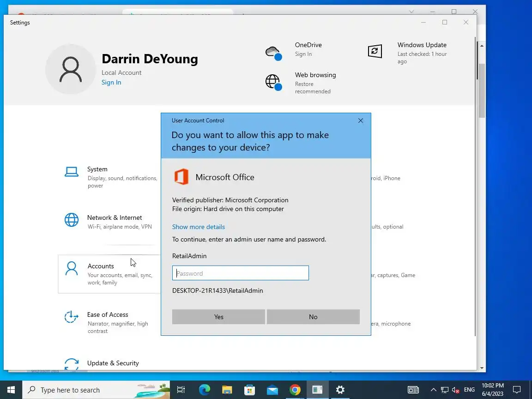The height and width of the screenshot is (399, 532).
Task: Open System settings laptop icon
Action: 72,172
